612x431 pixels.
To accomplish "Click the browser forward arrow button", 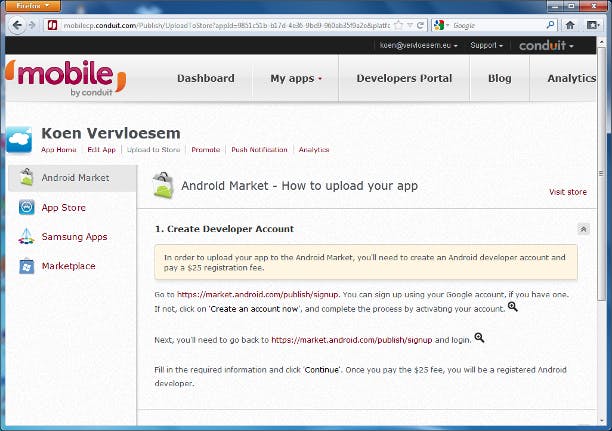I will pos(33,25).
